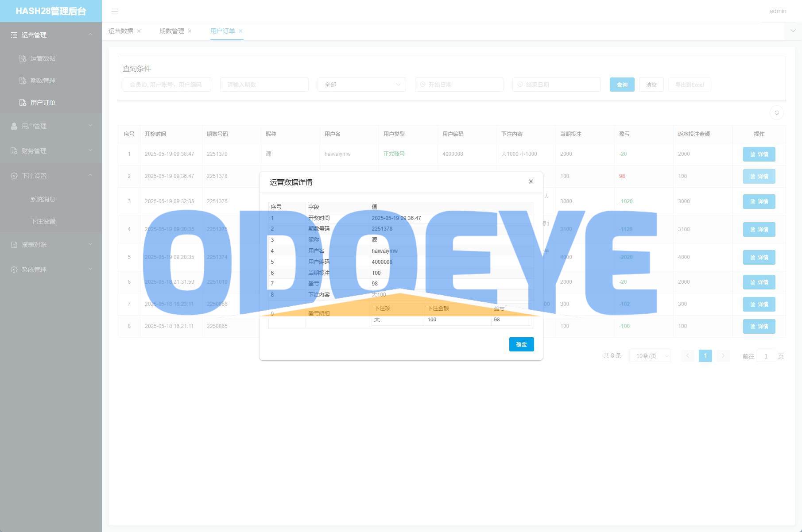This screenshot has width=802, height=532.
Task: Click 确定 in the detail dialog
Action: [x=522, y=344]
